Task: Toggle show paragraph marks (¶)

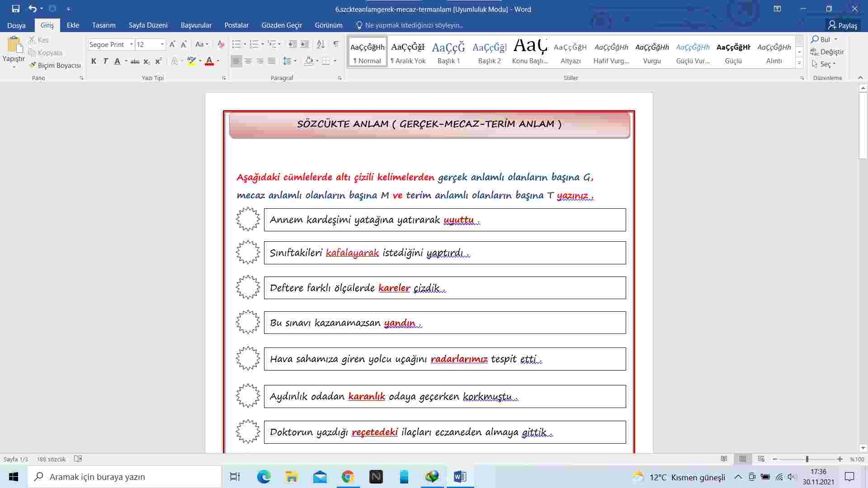Action: [336, 44]
